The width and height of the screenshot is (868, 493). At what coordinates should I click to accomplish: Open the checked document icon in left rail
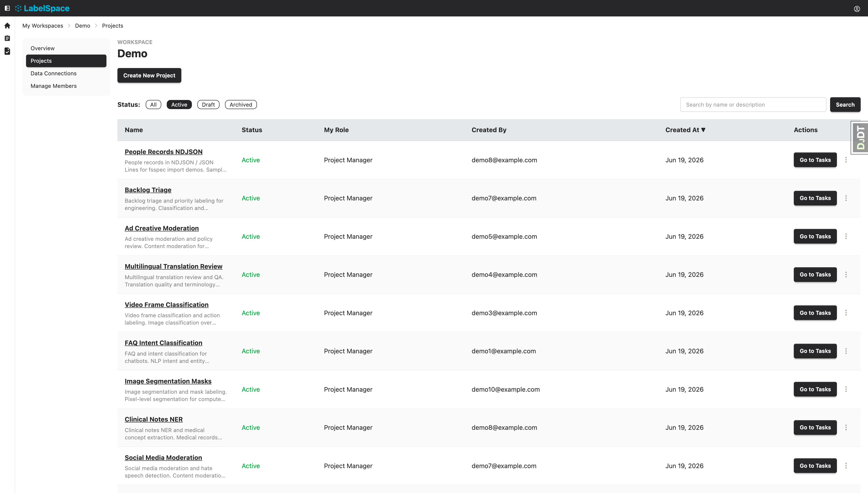[x=7, y=51]
